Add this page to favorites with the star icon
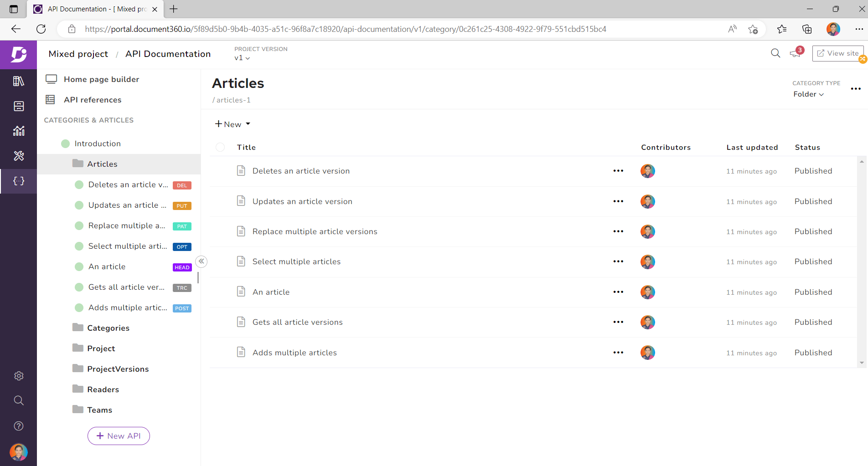This screenshot has width=868, height=466. point(753,29)
